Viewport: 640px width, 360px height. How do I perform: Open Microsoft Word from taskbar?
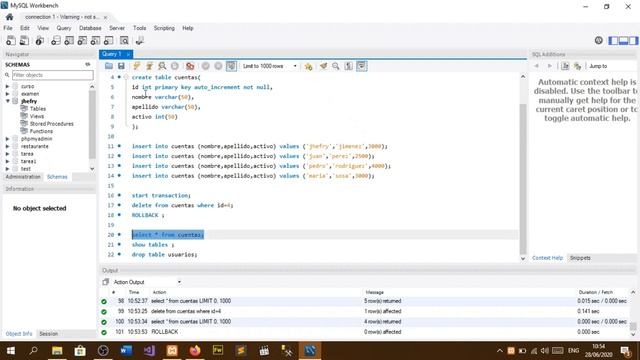[x=126, y=351]
